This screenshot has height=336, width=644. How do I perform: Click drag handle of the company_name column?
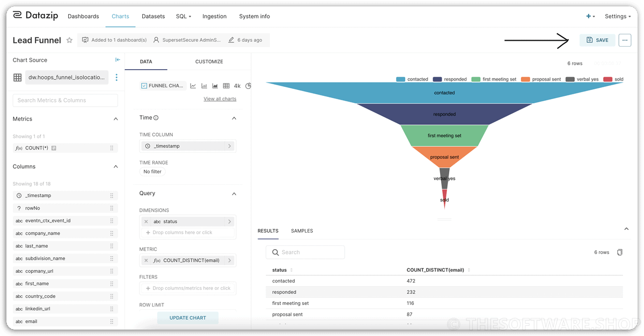112,234
